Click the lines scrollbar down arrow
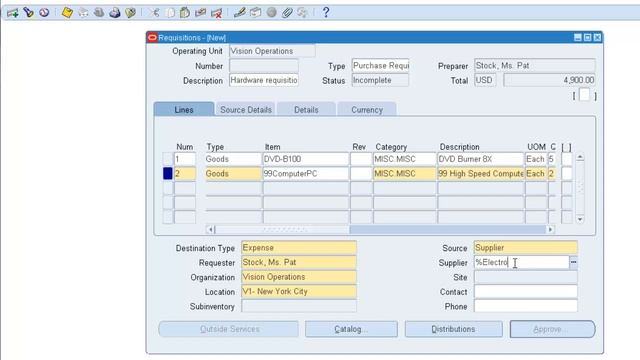The height and width of the screenshot is (360, 640). (580, 219)
